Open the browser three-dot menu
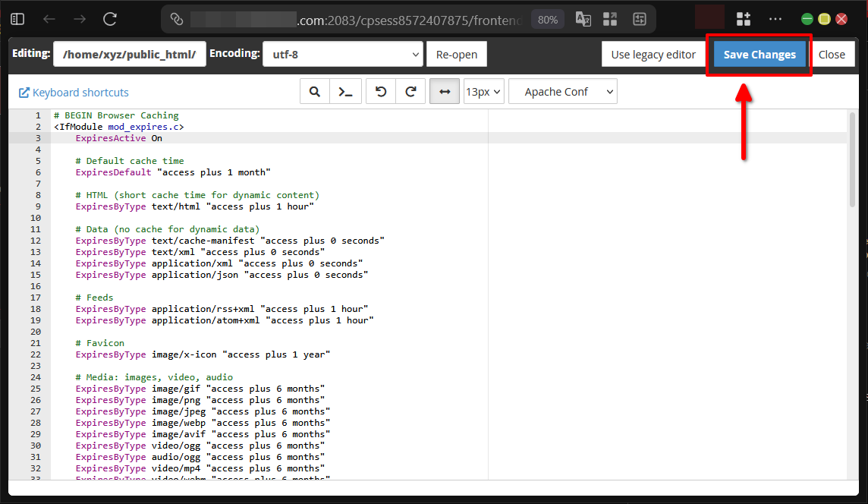The image size is (868, 504). click(x=777, y=18)
